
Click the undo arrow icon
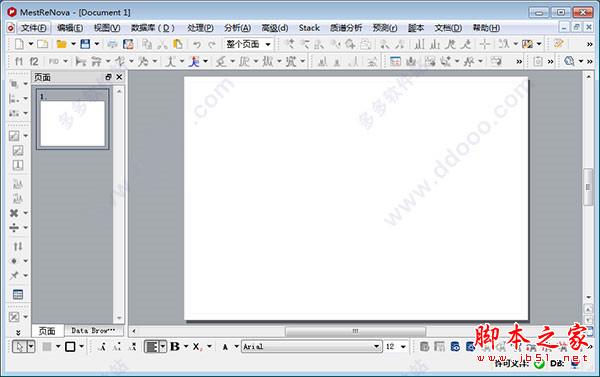pos(197,44)
